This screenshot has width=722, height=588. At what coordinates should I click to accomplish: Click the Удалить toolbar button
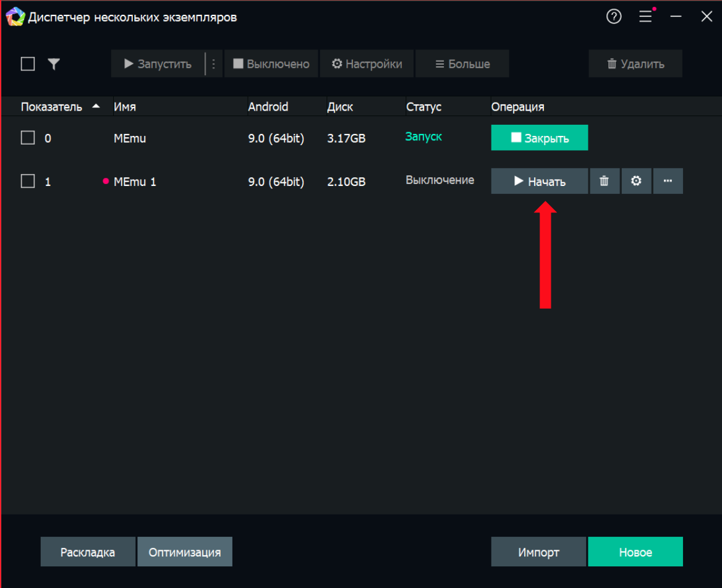click(635, 64)
